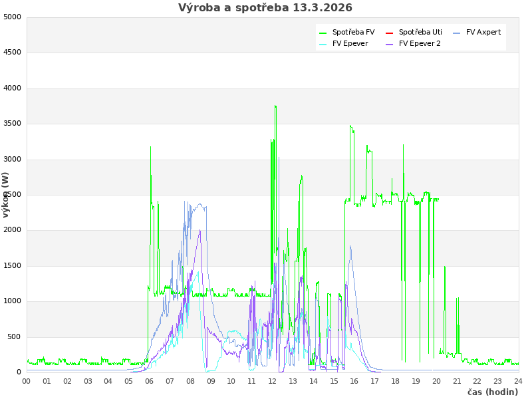
Task: Click the 2500 tick on the power axis
Action: point(12,195)
